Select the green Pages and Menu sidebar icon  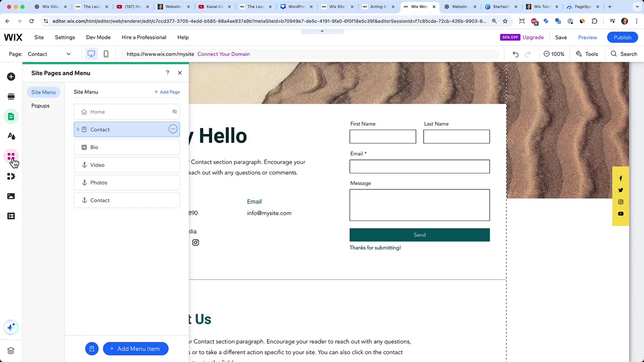tap(11, 117)
